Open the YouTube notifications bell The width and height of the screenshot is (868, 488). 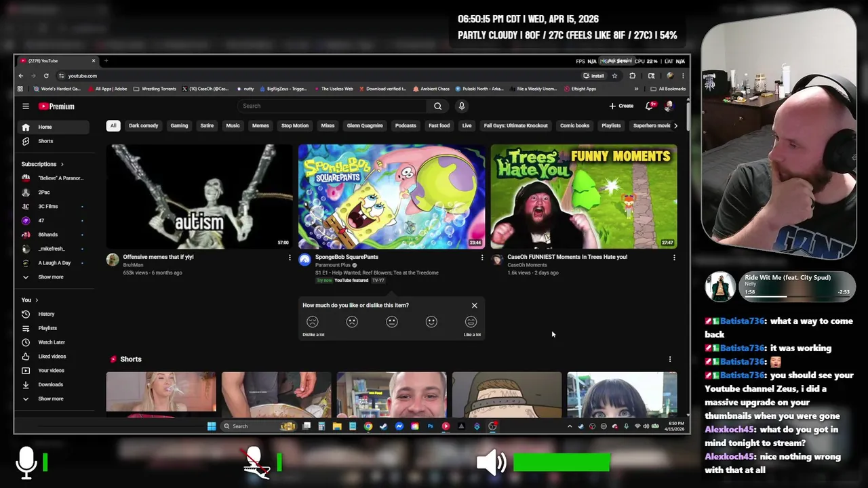[x=650, y=106]
